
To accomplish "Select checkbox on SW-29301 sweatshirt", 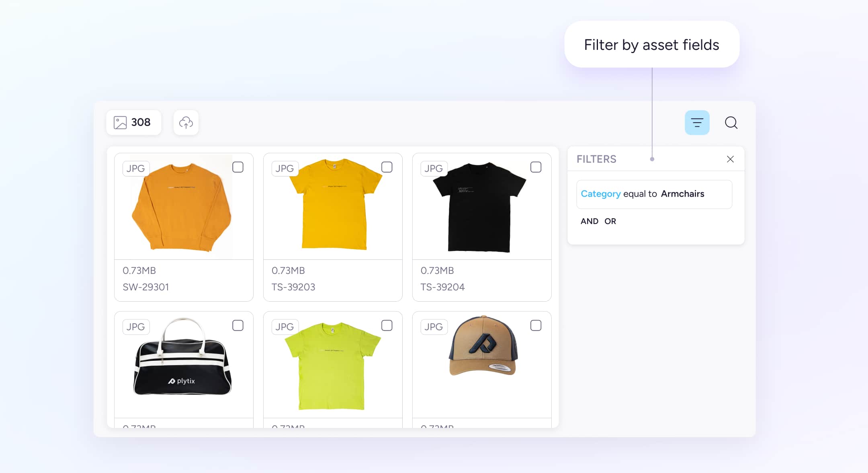I will tap(238, 167).
